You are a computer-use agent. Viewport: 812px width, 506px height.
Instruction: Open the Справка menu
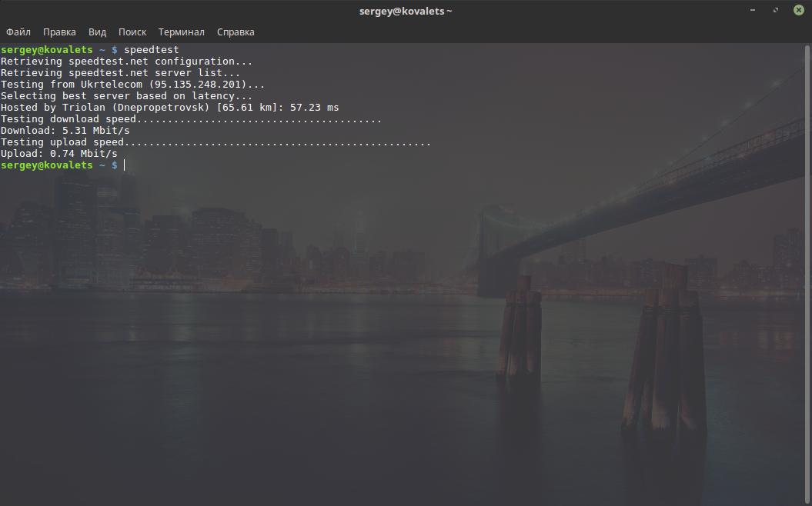(x=236, y=32)
